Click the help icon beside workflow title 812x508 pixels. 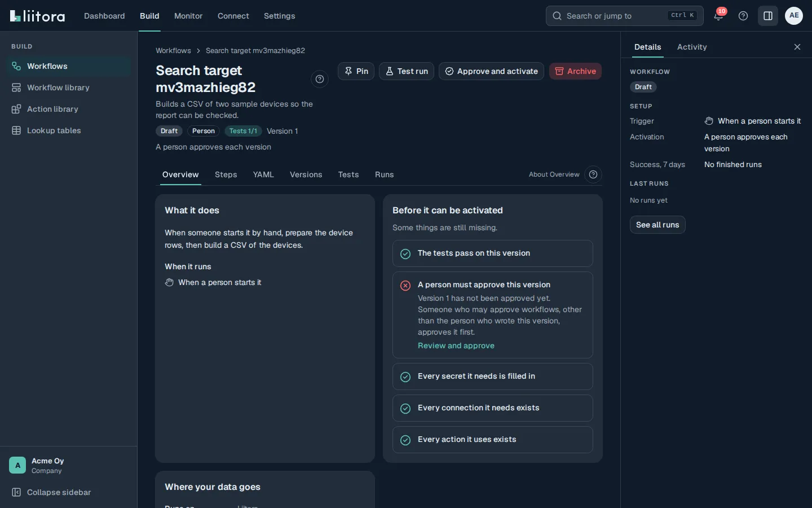320,79
